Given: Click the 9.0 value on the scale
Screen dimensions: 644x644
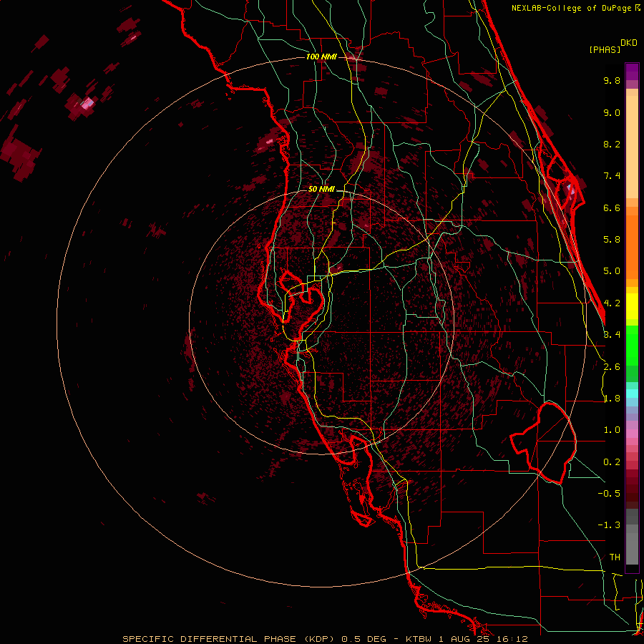Looking at the screenshot, I should [612, 112].
